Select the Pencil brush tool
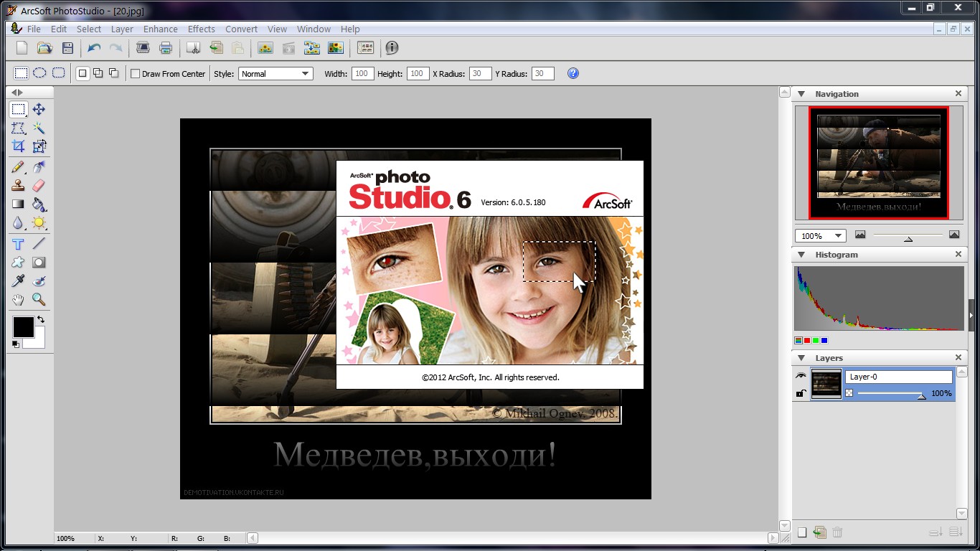Screen dimensions: 980x551 18,166
